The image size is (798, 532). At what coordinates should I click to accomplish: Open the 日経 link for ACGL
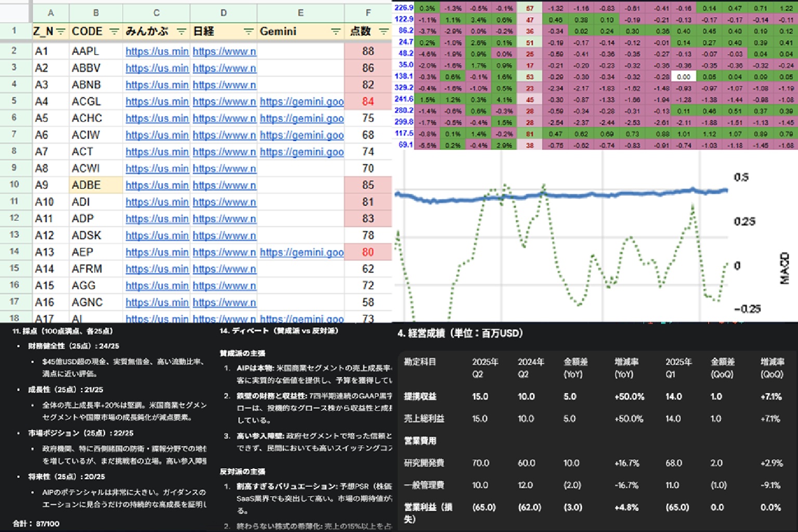224,101
